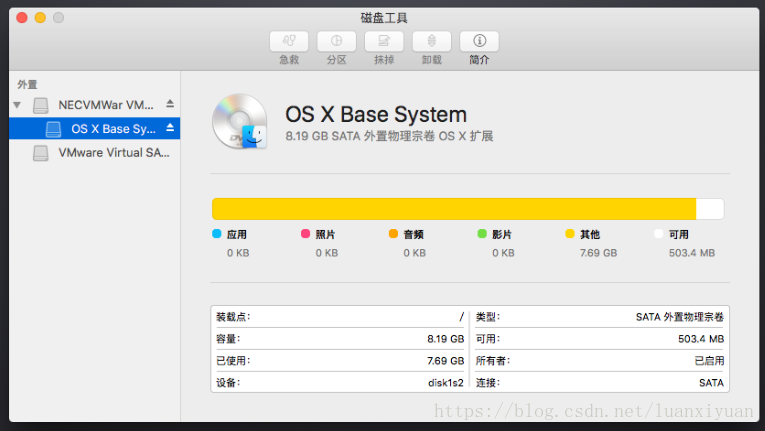Viewport: 765px width, 431px height.
Task: Click the 容量 8.19 GB capacity row
Action: pyautogui.click(x=340, y=339)
